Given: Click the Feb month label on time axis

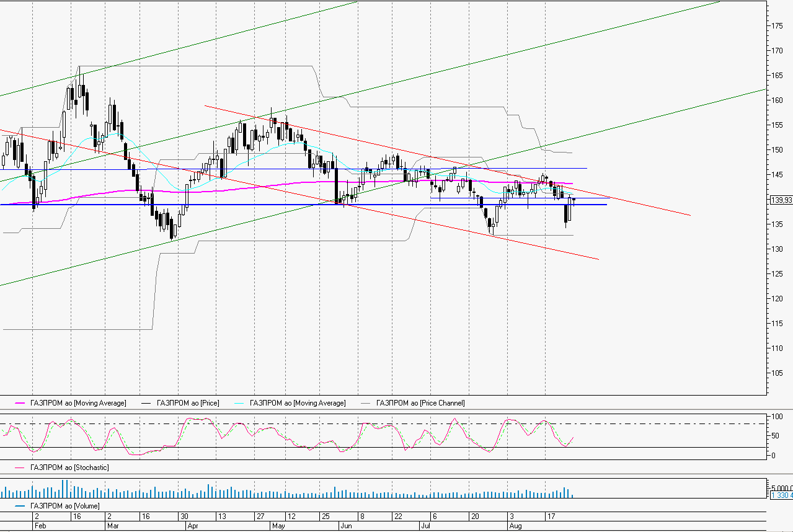Looking at the screenshot, I should point(38,525).
